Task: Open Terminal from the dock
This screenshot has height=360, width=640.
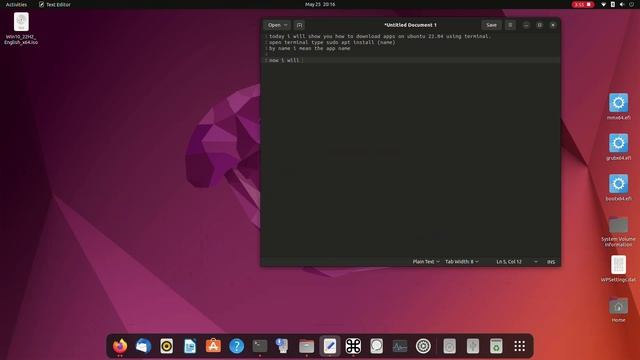Action: click(x=260, y=346)
